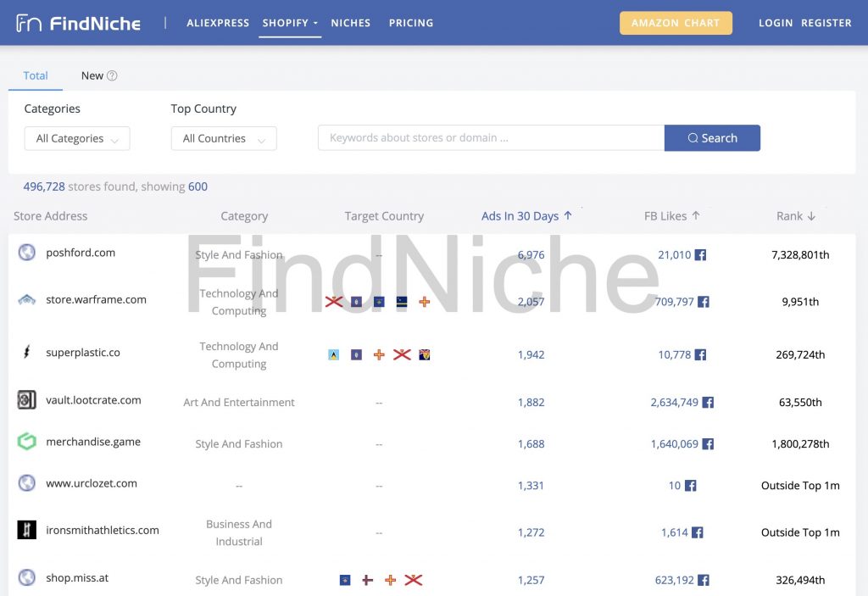Open Facebook icon for vault.lootcrate.com
This screenshot has height=596, width=868.
[708, 402]
